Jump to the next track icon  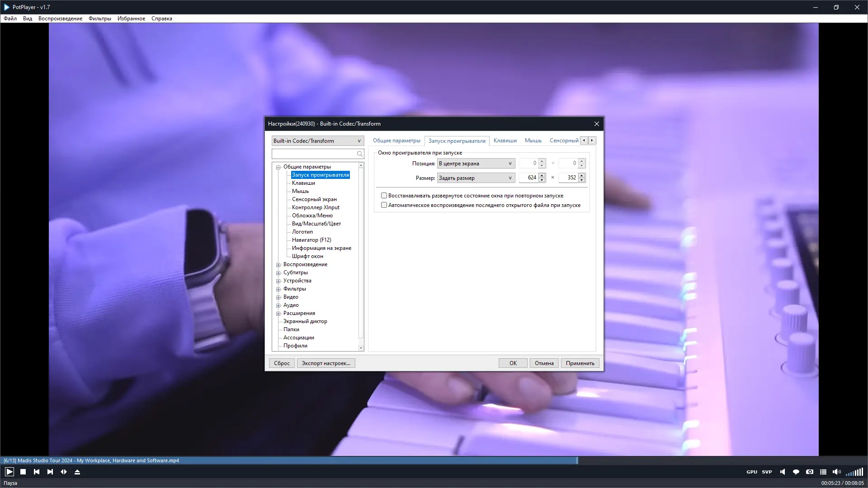pos(50,472)
